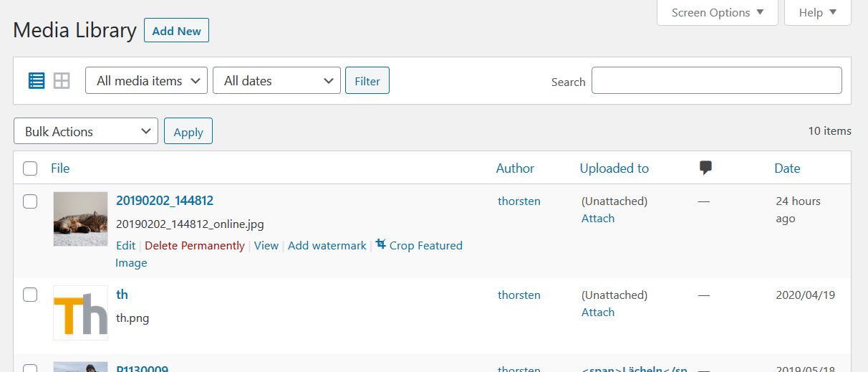Switch to grid view icon
868x372 pixels.
click(62, 81)
